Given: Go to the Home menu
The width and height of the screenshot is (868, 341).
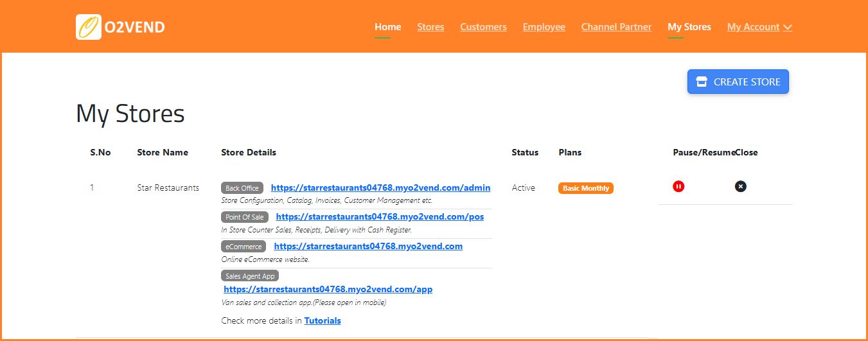Looking at the screenshot, I should point(388,27).
